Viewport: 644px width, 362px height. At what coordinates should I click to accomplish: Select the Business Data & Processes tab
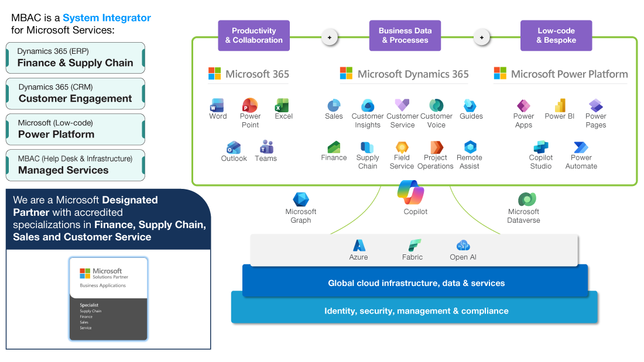(x=405, y=36)
